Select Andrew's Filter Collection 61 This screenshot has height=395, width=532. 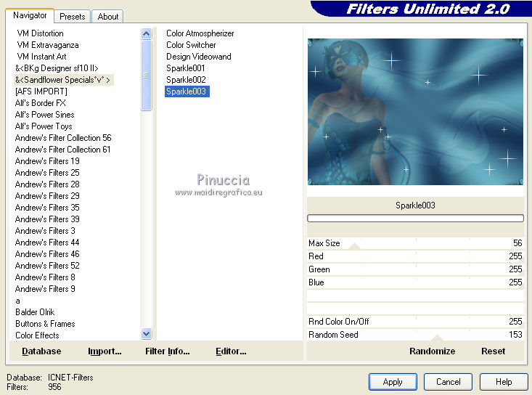pyautogui.click(x=62, y=150)
